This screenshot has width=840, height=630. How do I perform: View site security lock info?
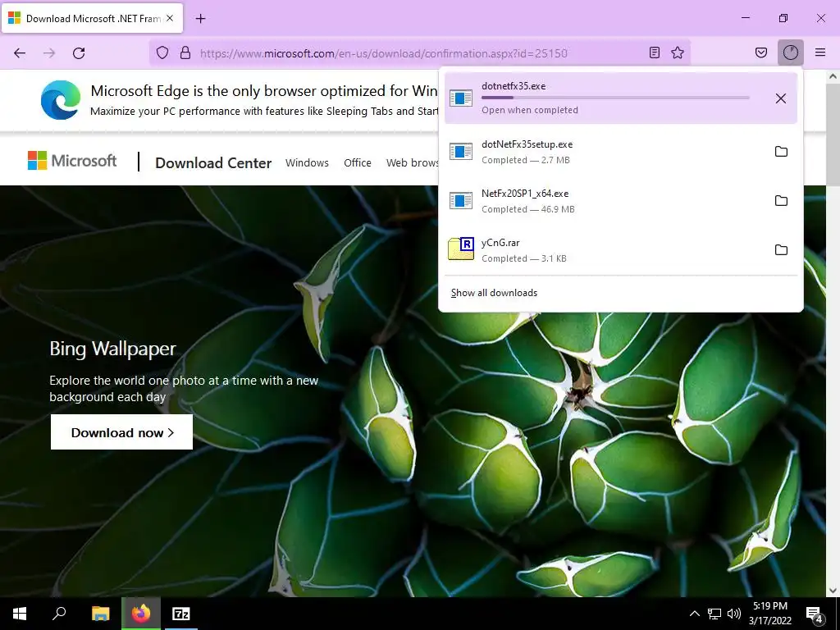[185, 52]
